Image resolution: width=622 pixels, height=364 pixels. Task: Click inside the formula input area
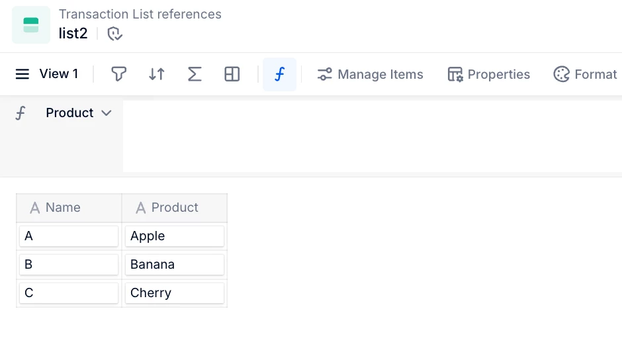pyautogui.click(x=371, y=136)
